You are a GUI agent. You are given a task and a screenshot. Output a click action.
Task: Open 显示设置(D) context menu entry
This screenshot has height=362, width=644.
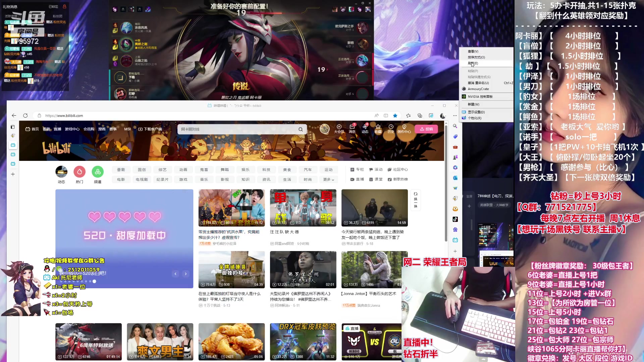[476, 112]
